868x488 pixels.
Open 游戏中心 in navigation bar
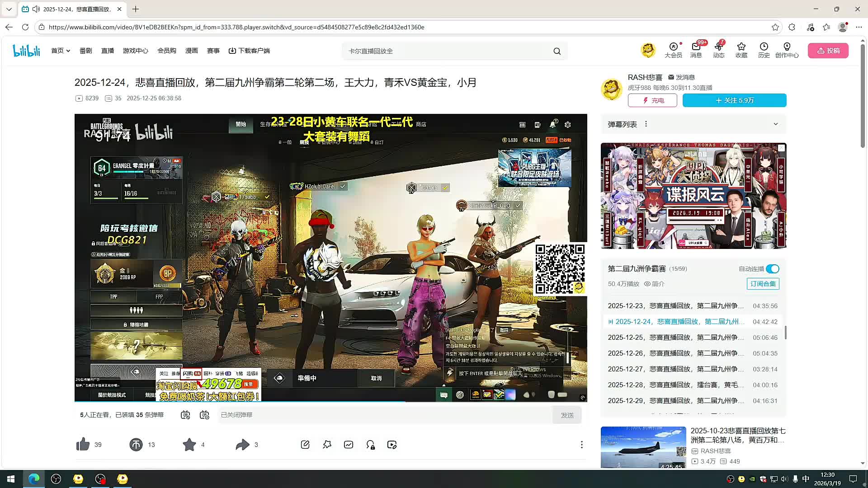pos(135,51)
